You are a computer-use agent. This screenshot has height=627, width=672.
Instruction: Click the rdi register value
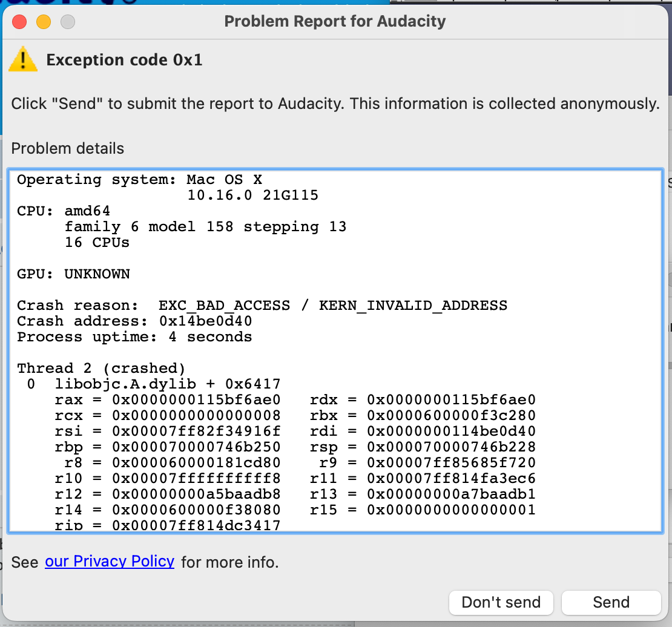coord(451,431)
